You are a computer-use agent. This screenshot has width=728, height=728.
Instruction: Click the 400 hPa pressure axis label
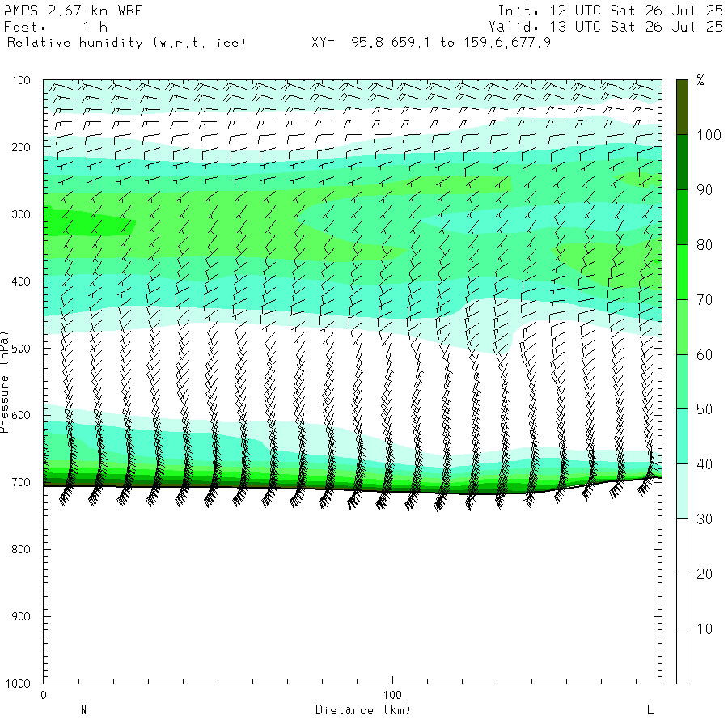tap(21, 281)
